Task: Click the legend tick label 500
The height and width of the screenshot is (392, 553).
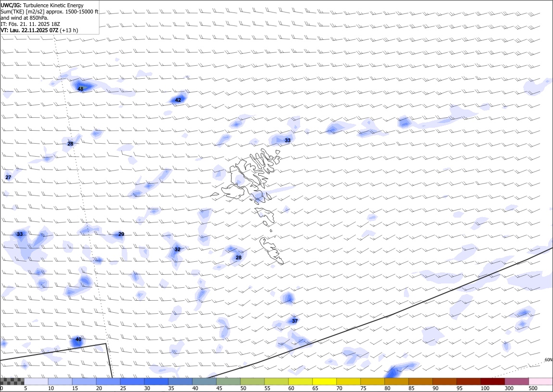Action: 533,389
